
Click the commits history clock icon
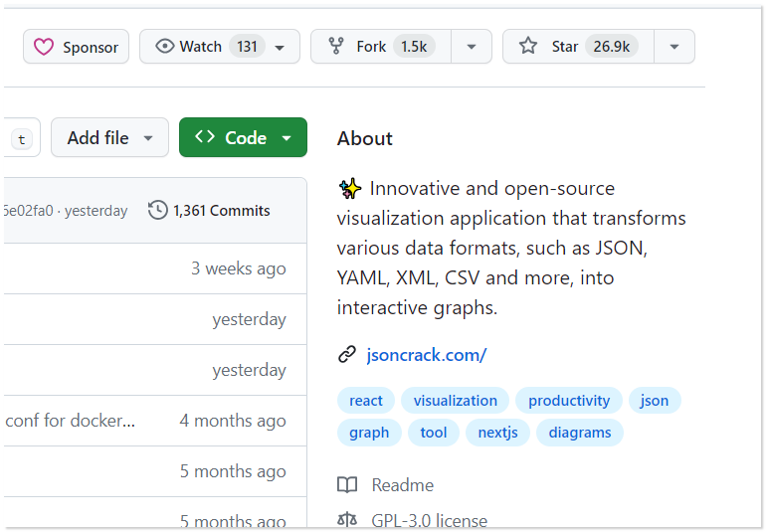click(157, 210)
